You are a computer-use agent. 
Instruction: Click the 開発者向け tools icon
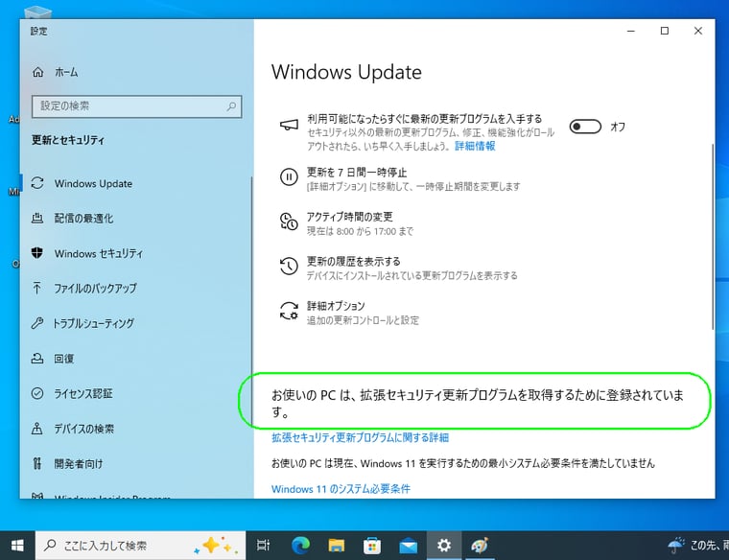pyautogui.click(x=37, y=463)
